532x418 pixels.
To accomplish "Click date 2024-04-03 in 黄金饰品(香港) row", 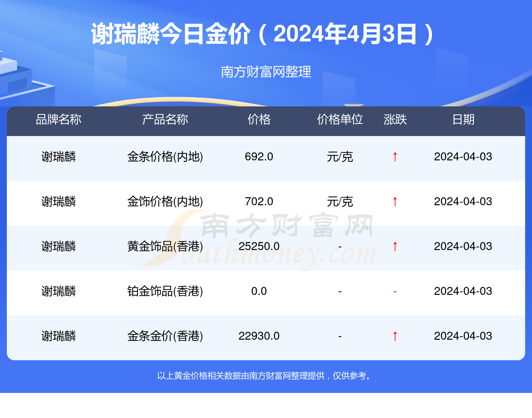I will (x=463, y=246).
